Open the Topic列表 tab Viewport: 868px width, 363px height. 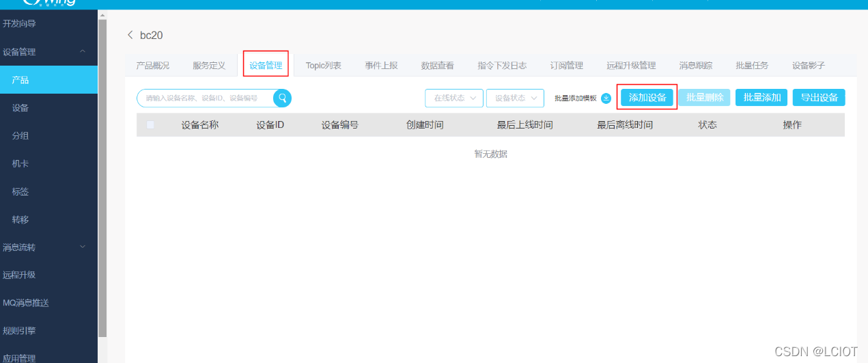[324, 66]
